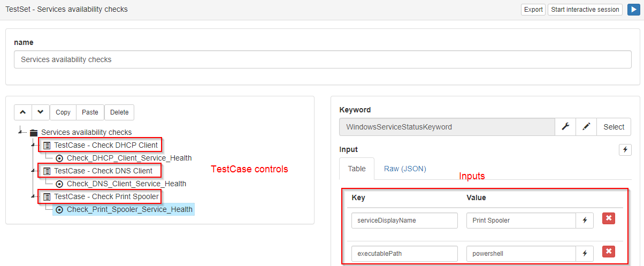Viewport: 644px width, 266px height.
Task: Focus the name text field
Action: [x=323, y=59]
